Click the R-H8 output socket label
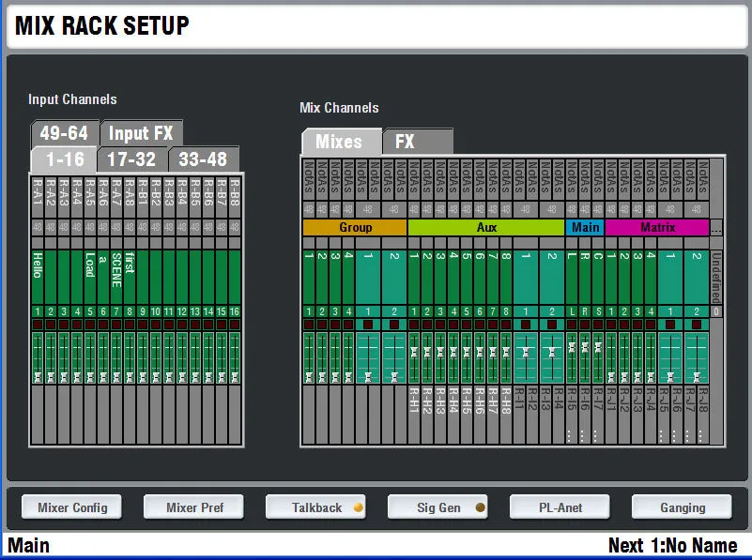 click(x=506, y=415)
